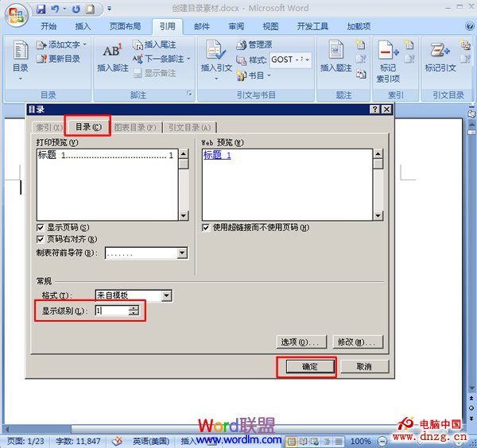Undo the last action in toolbar

[55, 9]
